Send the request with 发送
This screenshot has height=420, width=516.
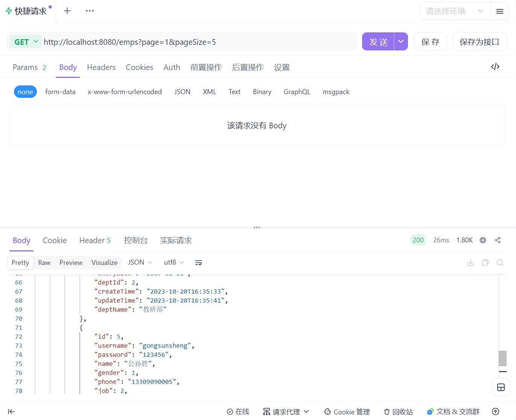pyautogui.click(x=378, y=41)
